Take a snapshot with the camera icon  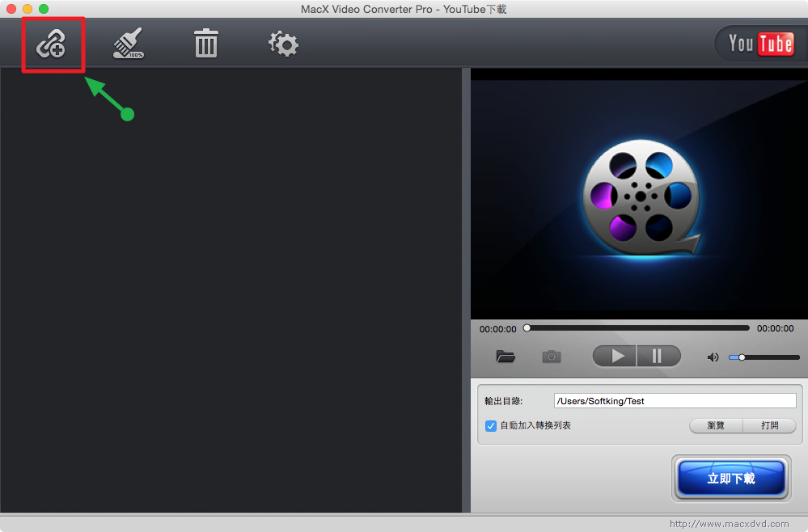(x=552, y=357)
